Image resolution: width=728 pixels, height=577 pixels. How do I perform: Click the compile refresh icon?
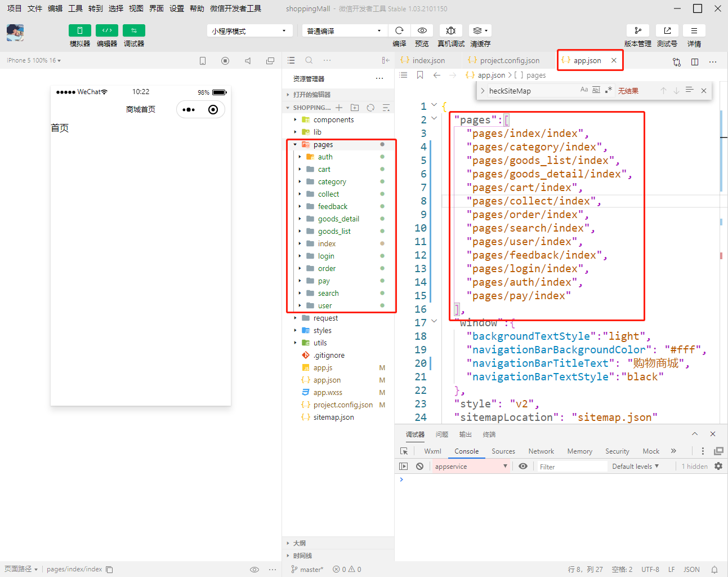coord(399,30)
